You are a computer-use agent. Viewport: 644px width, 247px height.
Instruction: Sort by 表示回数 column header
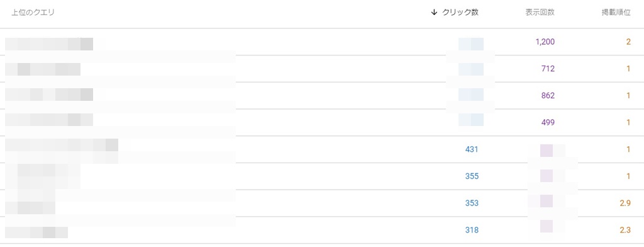click(x=540, y=13)
